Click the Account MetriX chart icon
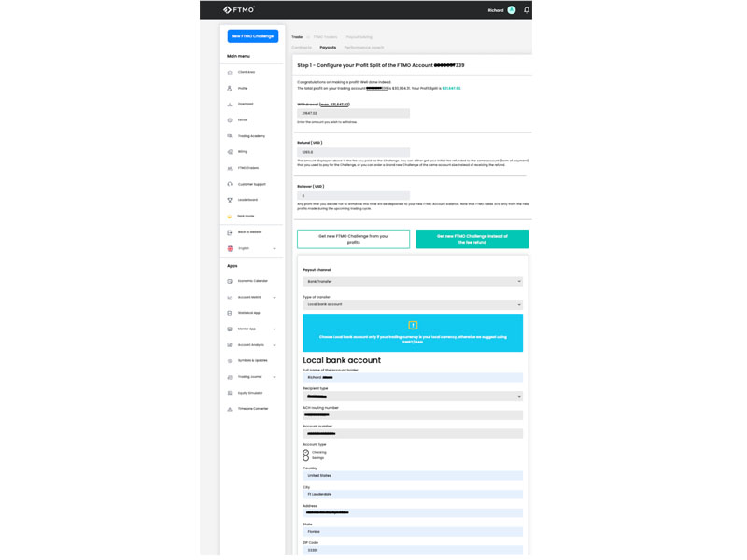Viewport: 747px width, 560px height. coord(230,297)
